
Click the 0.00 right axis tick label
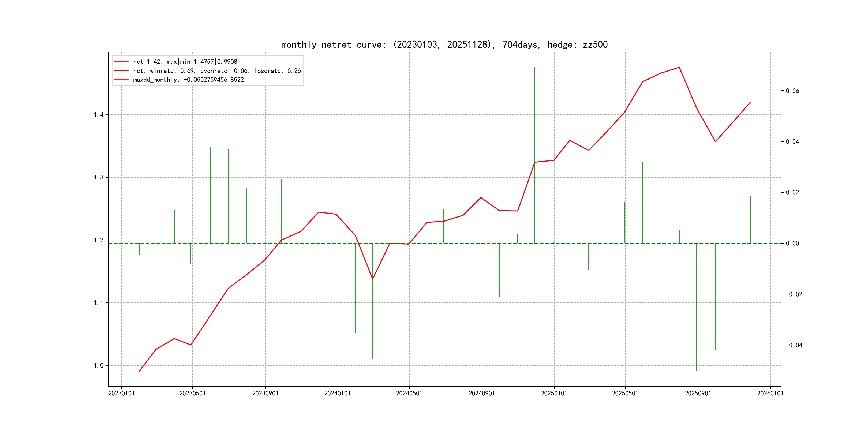792,243
